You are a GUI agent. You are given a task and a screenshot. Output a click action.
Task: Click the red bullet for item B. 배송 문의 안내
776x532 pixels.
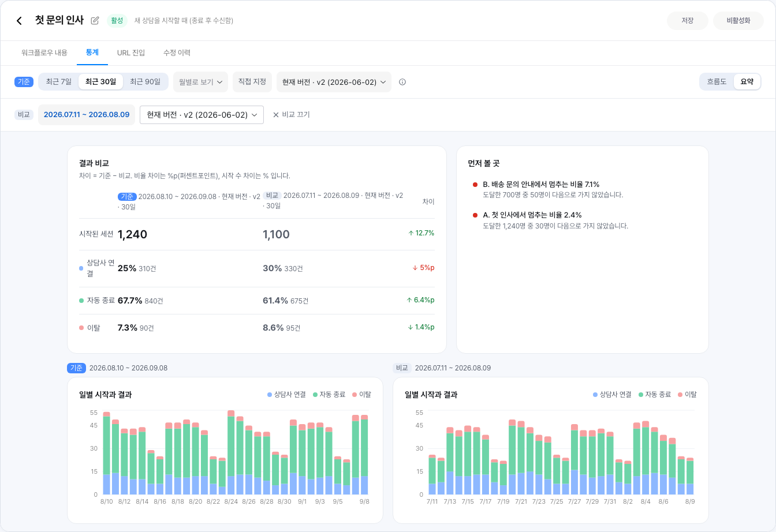point(475,185)
